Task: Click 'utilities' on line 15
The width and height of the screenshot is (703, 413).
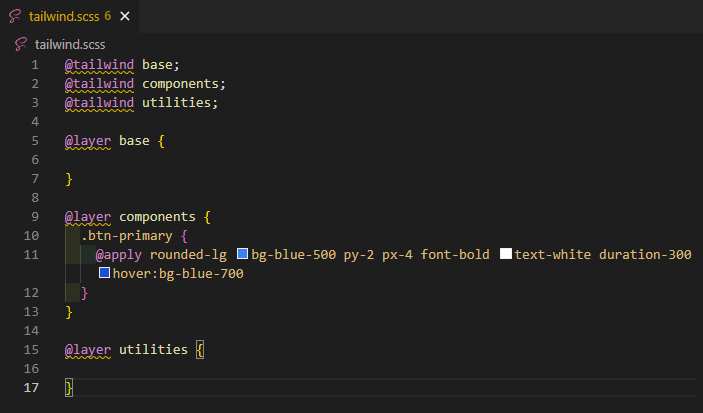Action: pos(153,349)
